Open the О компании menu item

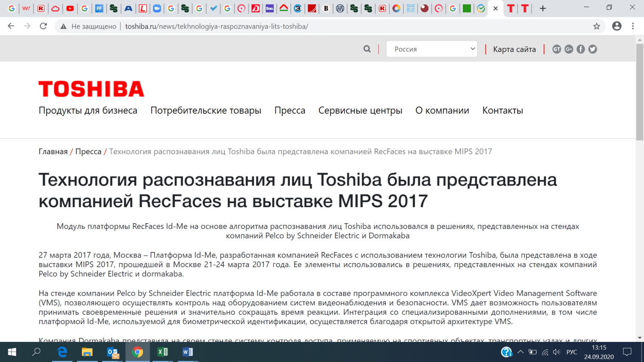point(442,110)
